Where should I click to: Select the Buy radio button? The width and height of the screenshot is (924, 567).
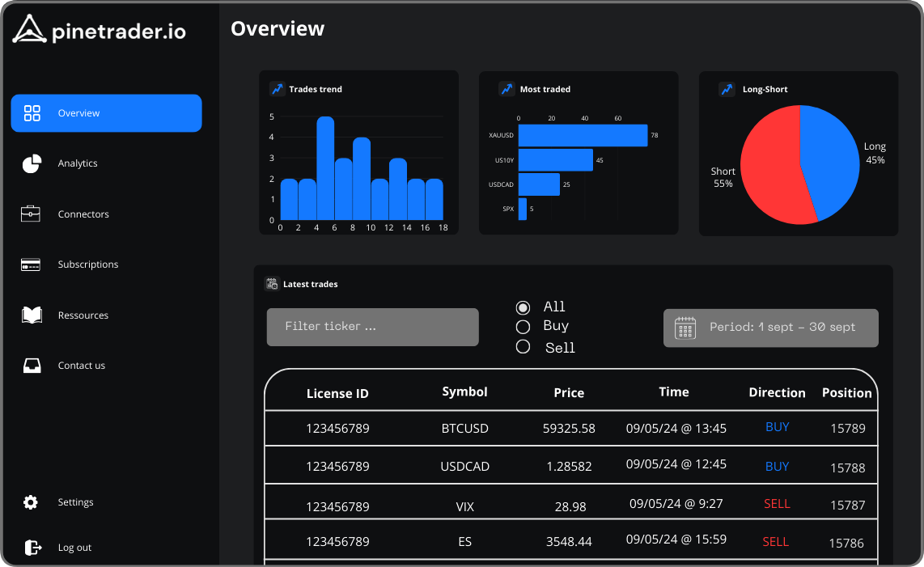(523, 327)
